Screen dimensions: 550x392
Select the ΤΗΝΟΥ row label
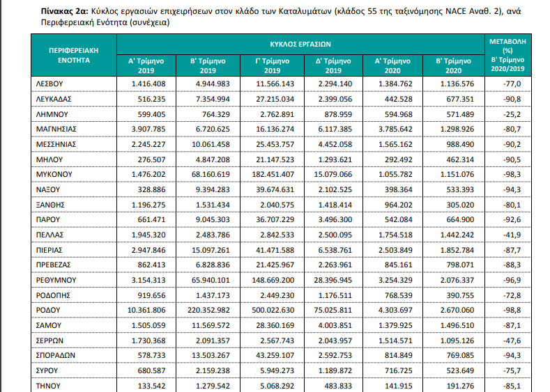point(48,386)
